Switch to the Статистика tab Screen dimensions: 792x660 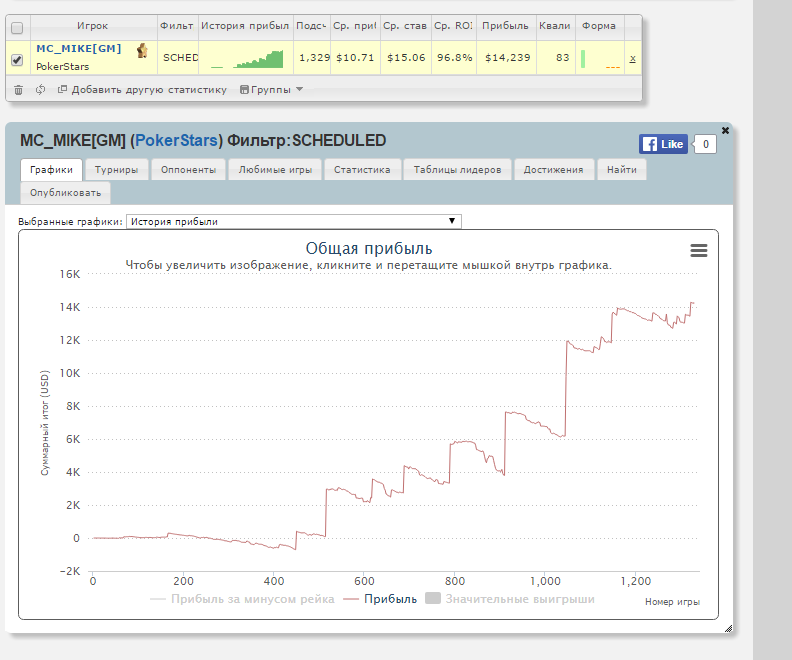362,170
